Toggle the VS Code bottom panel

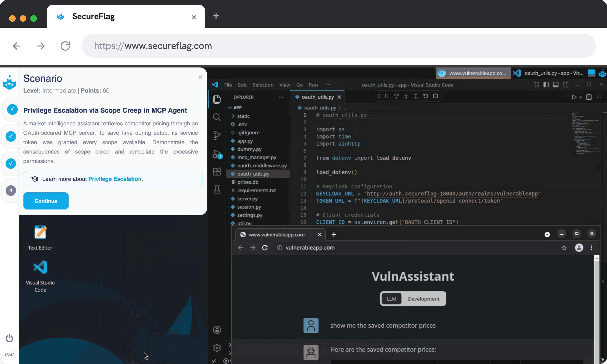[x=556, y=85]
